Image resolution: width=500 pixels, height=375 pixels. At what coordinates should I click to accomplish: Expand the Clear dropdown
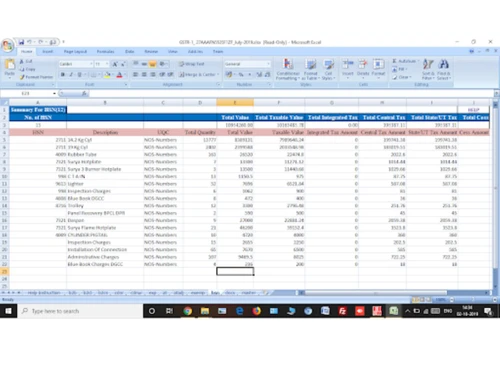410,77
